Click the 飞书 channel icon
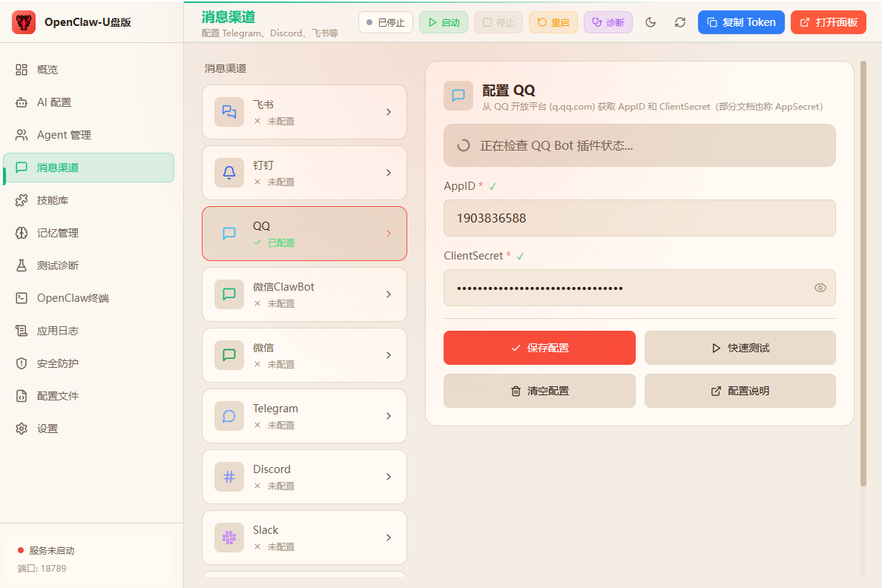The image size is (882, 588). coord(229,112)
